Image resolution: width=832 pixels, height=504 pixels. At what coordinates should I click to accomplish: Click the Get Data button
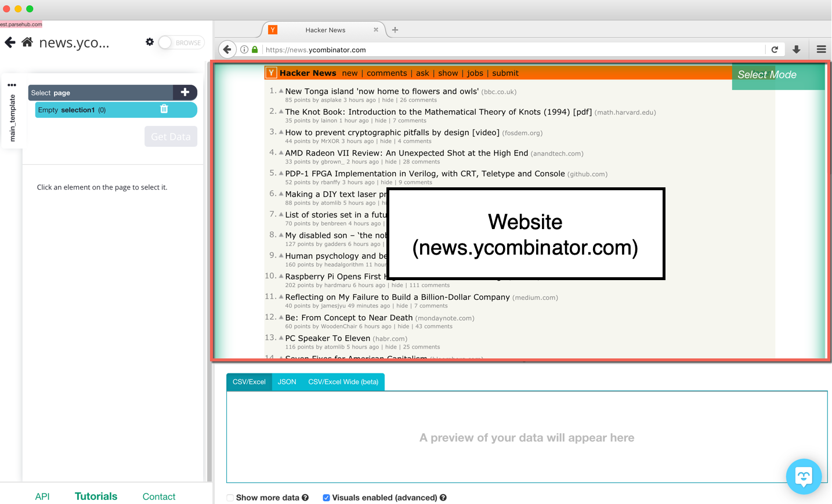point(171,136)
